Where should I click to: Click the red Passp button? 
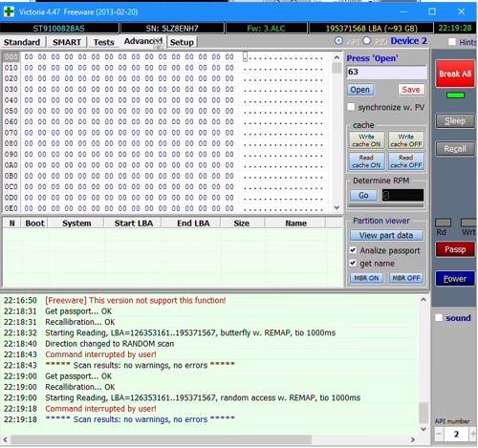click(x=455, y=249)
